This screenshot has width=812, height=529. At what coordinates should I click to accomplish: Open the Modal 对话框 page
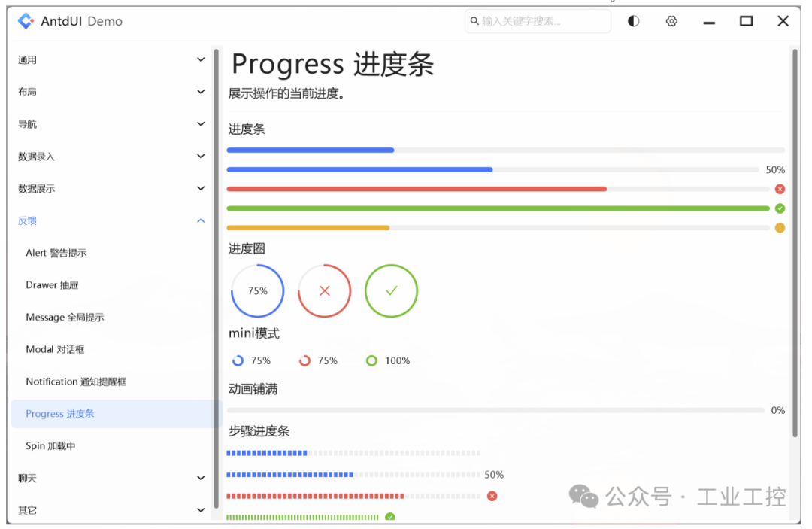tap(55, 349)
